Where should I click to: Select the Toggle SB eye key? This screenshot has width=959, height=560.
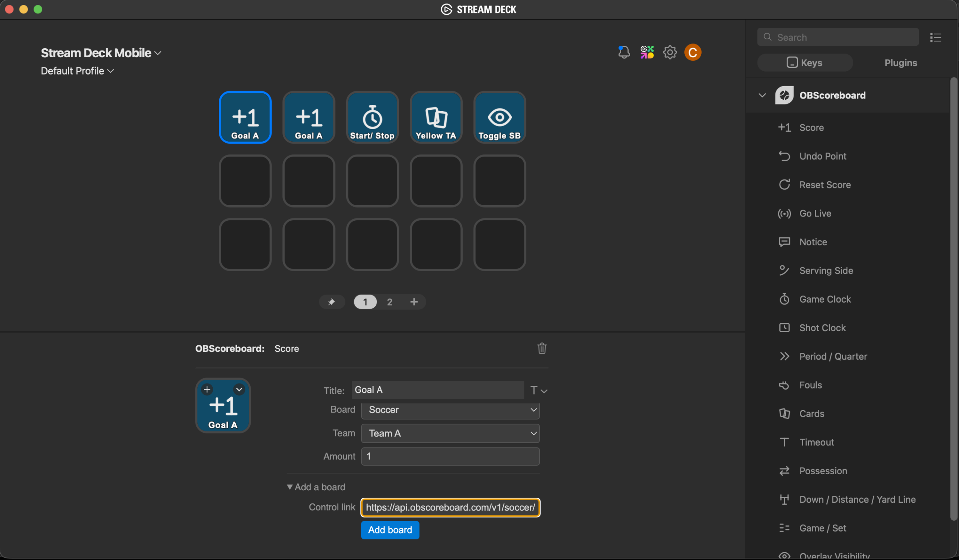tap(499, 117)
